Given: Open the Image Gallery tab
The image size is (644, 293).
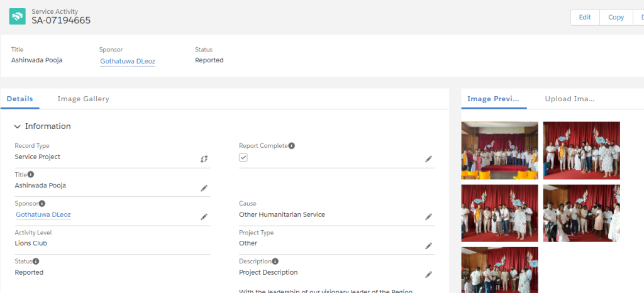Looking at the screenshot, I should click(84, 99).
